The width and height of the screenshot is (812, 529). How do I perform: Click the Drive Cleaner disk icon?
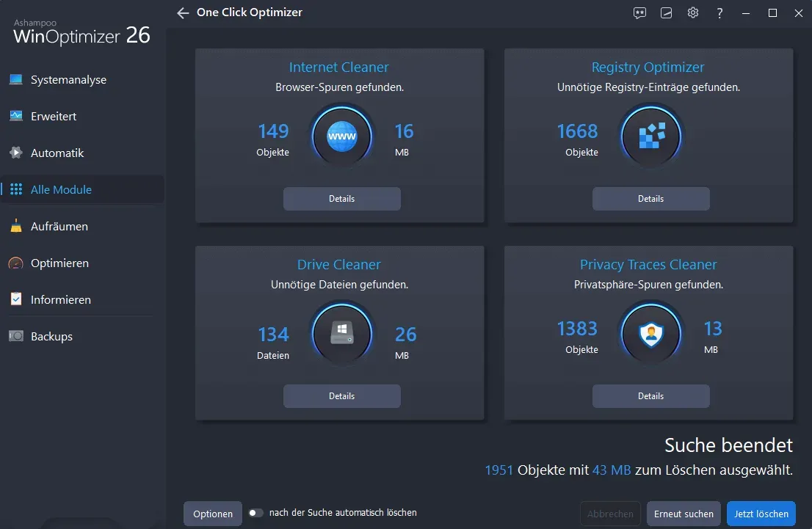click(342, 333)
